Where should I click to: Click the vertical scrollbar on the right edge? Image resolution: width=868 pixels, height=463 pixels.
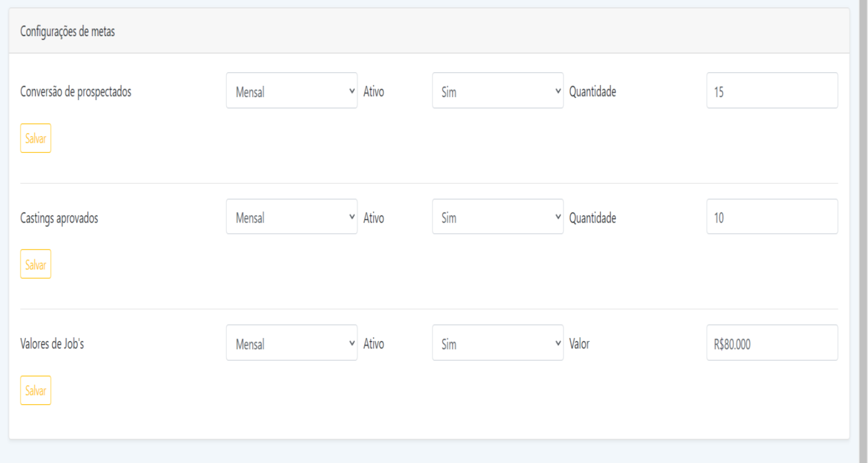pyautogui.click(x=863, y=229)
